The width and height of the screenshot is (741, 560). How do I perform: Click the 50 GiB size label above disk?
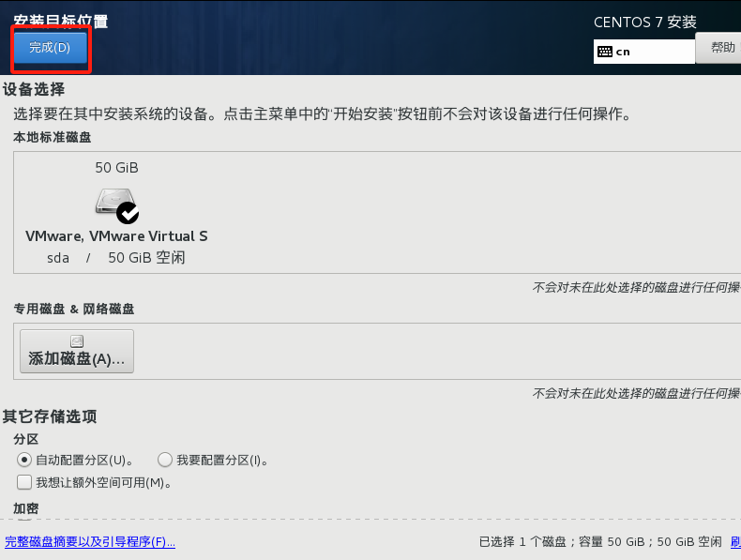(116, 168)
